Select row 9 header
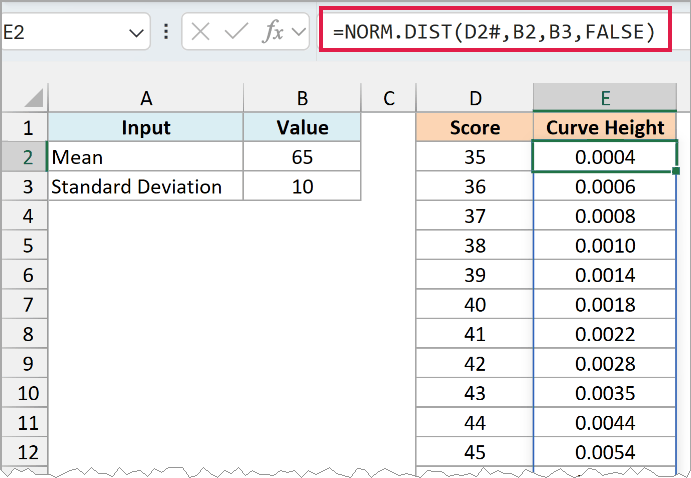 pos(24,363)
